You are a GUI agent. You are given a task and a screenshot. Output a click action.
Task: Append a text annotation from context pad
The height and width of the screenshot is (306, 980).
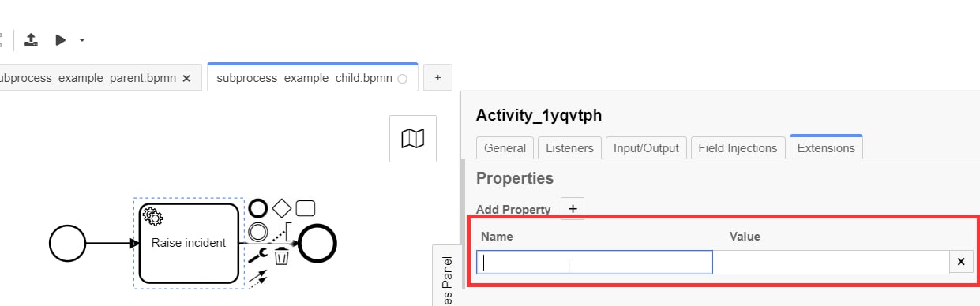282,231
